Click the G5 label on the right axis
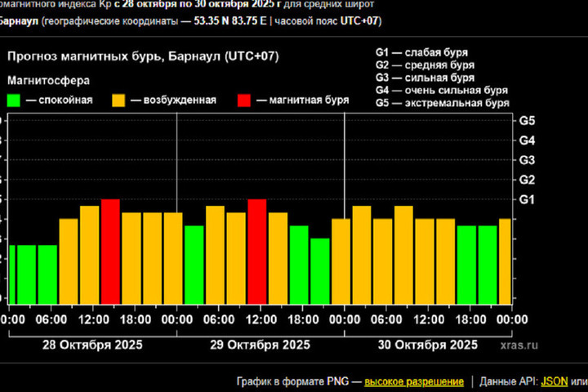 (x=527, y=121)
